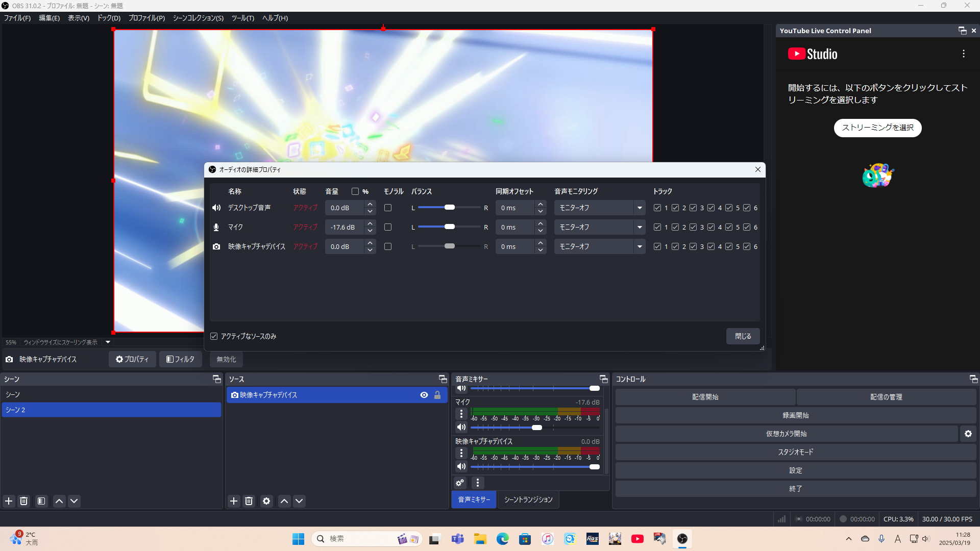Image resolution: width=980 pixels, height=551 pixels.
Task: Open マイク mixer three-dot options menu
Action: [461, 414]
